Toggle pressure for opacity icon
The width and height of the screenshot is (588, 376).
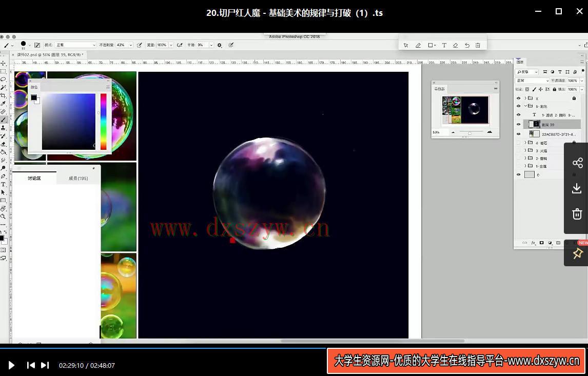pos(139,45)
